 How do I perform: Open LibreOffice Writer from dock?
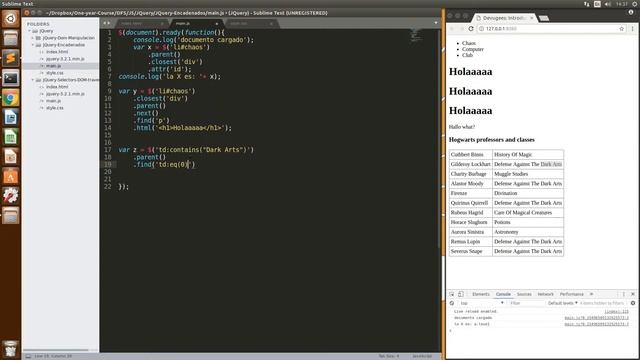coord(11,117)
